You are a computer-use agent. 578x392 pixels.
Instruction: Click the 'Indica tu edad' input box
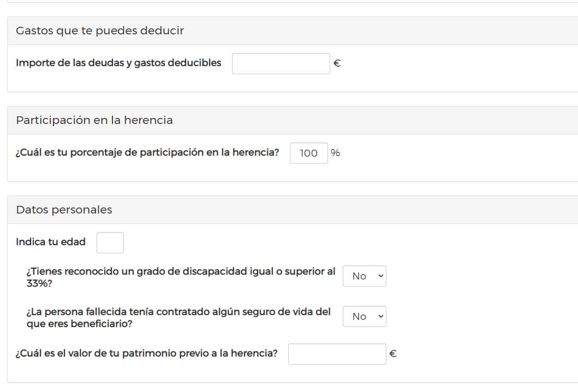pos(110,242)
